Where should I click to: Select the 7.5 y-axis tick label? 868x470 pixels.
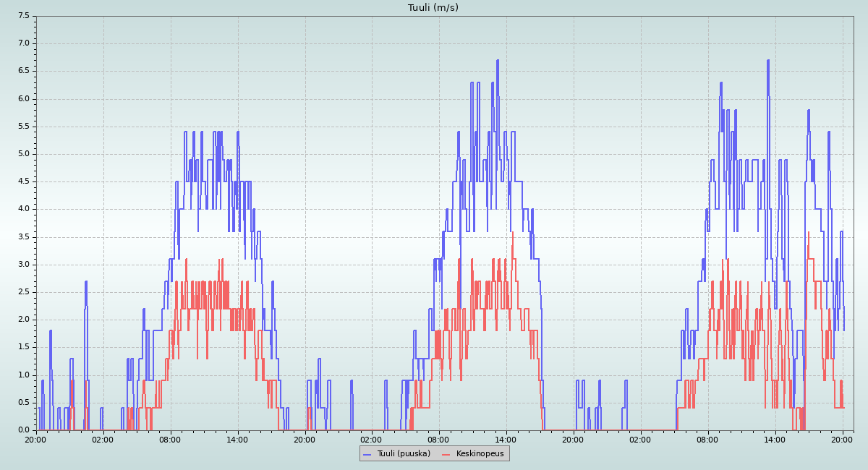[23, 15]
